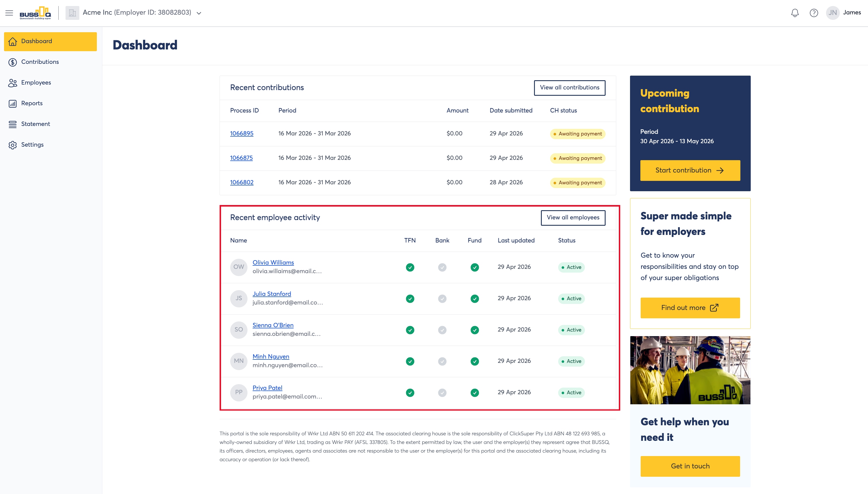The height and width of the screenshot is (494, 868).
Task: Click the BUSSQ workers photo
Action: 690,370
